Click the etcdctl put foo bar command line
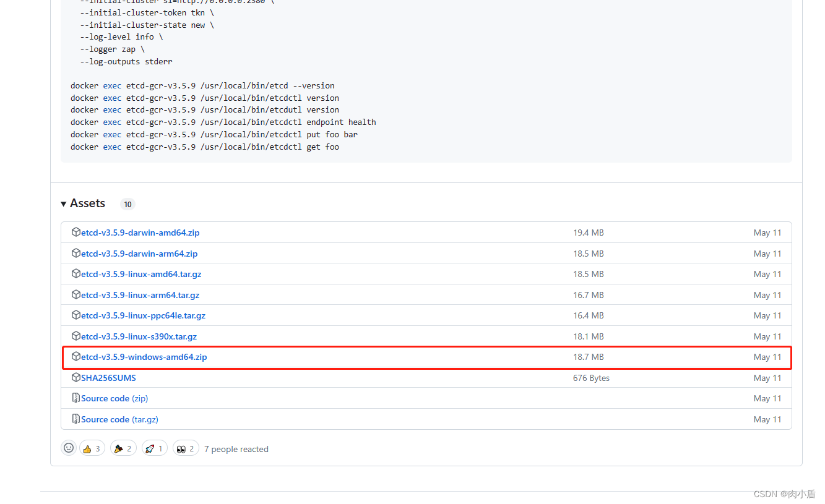 tap(214, 134)
